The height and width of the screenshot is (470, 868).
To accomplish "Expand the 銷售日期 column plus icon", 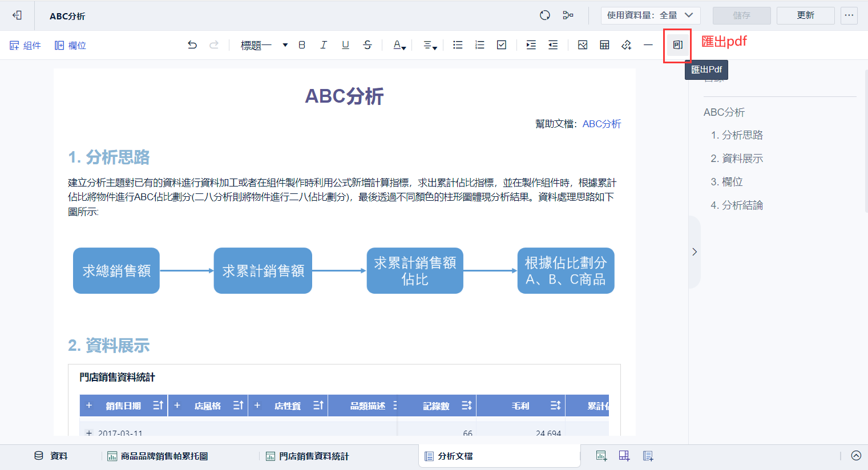I will coord(89,406).
